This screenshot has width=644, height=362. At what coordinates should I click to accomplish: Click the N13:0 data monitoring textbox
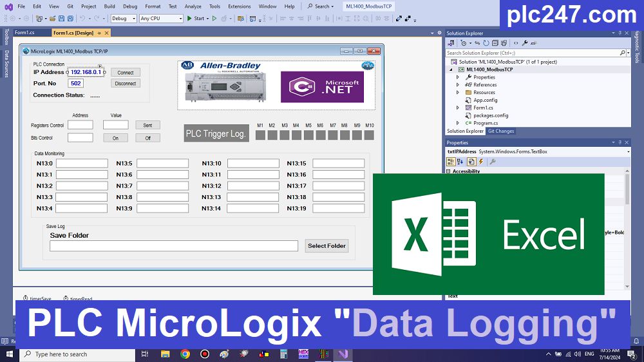(x=82, y=163)
